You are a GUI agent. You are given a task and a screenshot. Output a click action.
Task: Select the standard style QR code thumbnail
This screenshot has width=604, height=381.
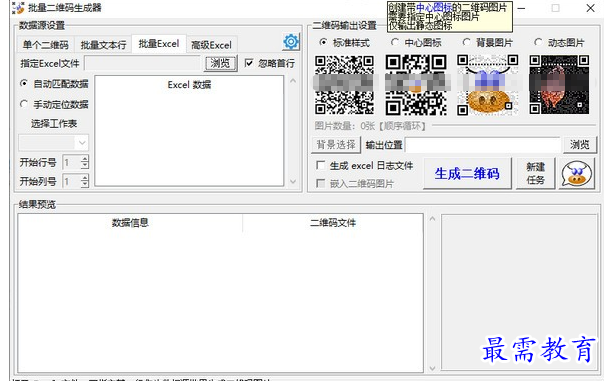[x=344, y=85]
